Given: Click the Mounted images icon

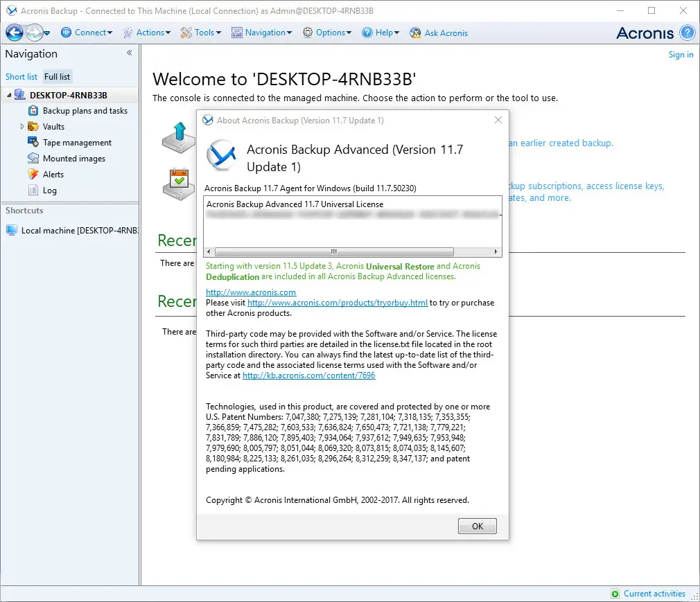Looking at the screenshot, I should [x=33, y=159].
